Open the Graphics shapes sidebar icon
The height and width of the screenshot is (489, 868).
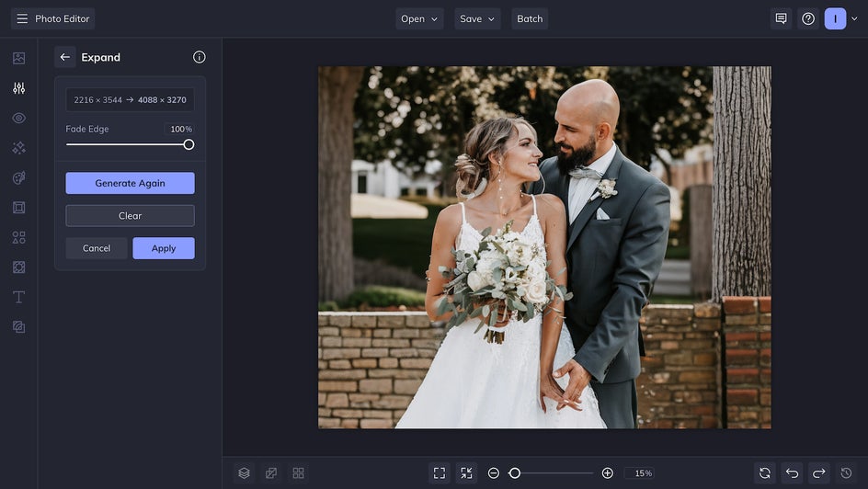pos(18,237)
